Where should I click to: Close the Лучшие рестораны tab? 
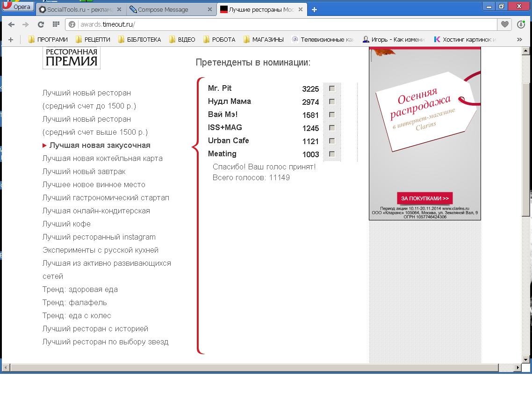click(300, 9)
